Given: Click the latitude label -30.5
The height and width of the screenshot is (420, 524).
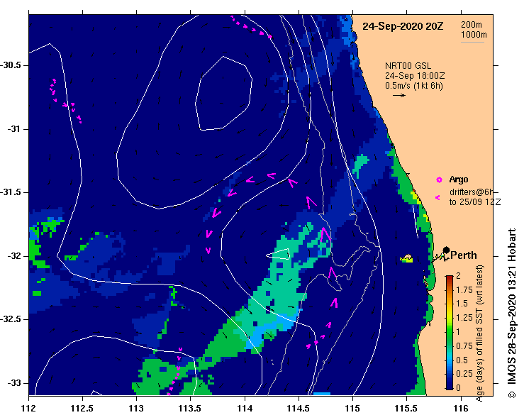Looking at the screenshot, I should pos(11,65).
